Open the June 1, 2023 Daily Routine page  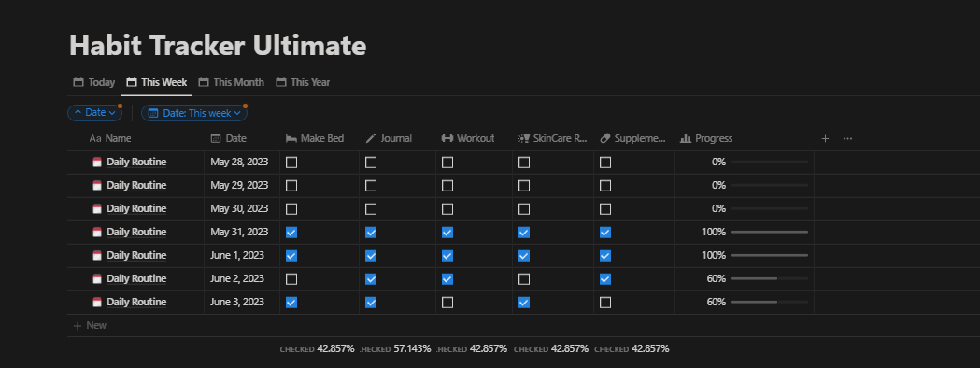click(x=136, y=256)
